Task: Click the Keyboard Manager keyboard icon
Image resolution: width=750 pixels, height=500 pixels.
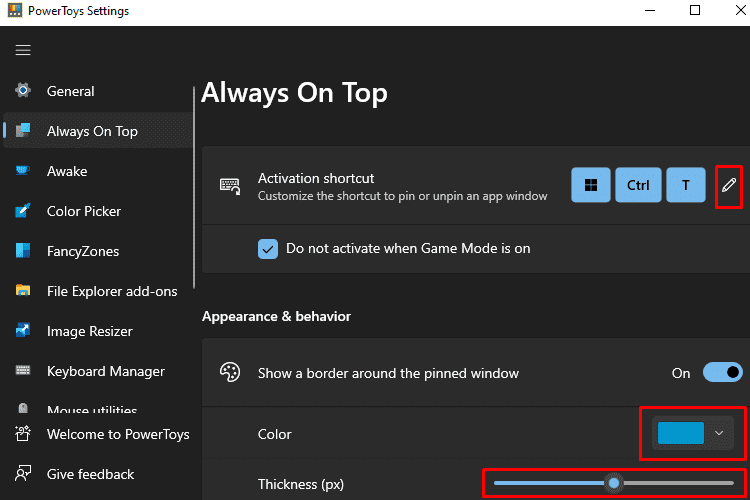Action: coord(22,371)
